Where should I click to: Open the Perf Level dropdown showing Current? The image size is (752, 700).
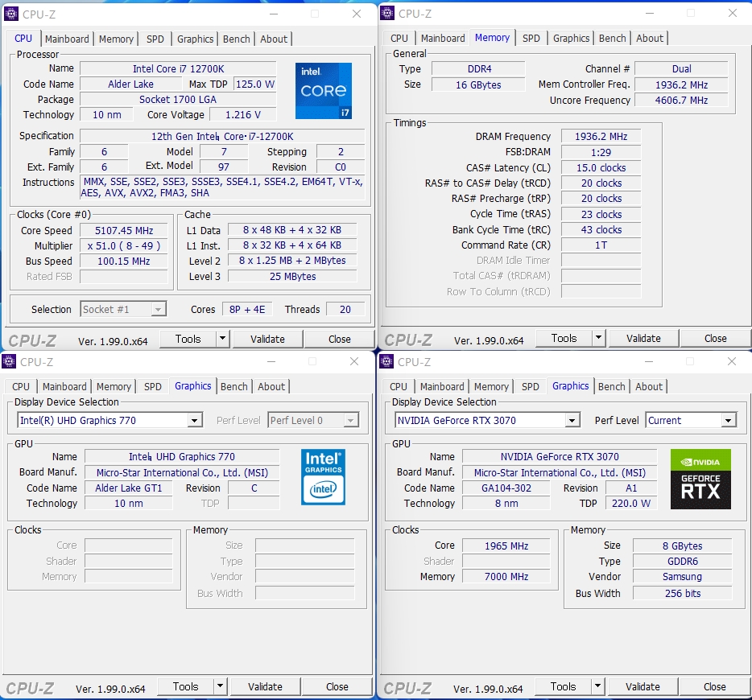pos(728,420)
